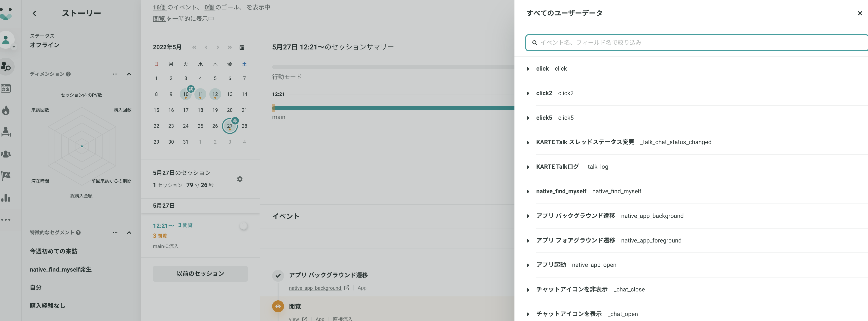
Task: Open the 12:21〜 session entry
Action: click(x=200, y=235)
